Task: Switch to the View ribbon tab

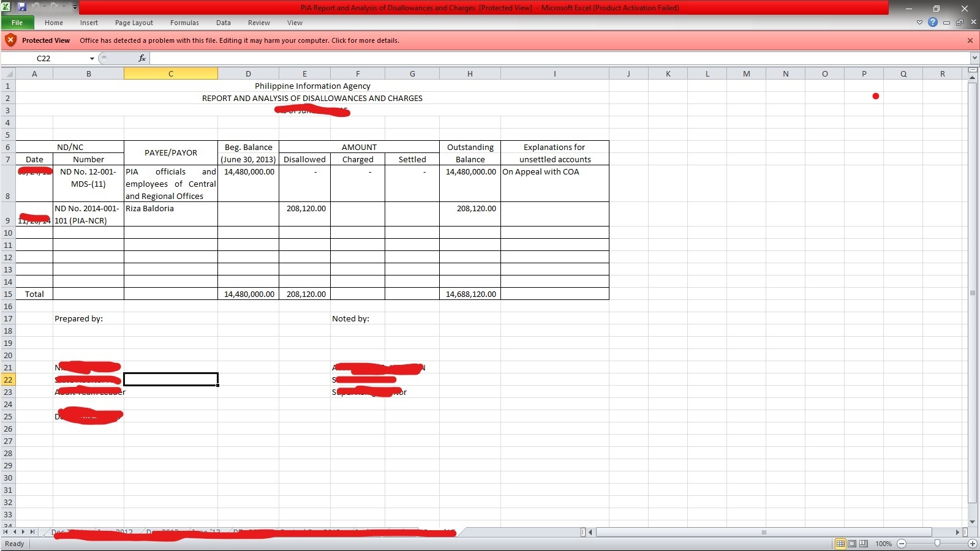Action: coord(295,23)
